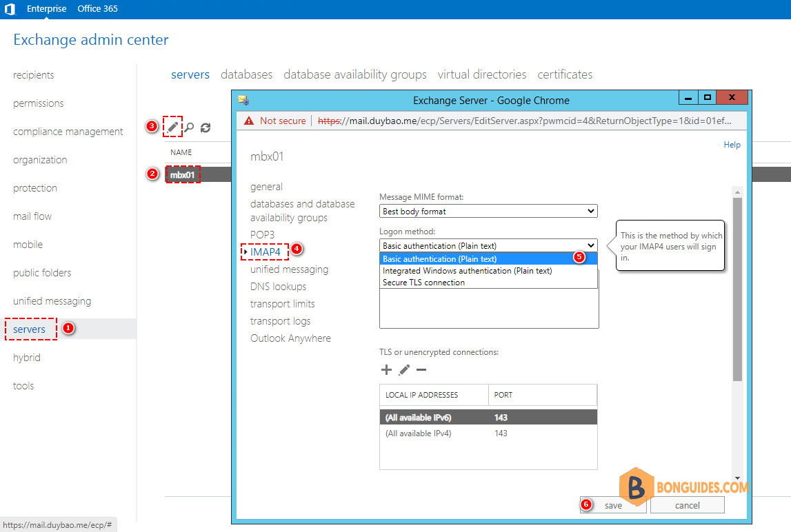Select Office 365 in the top bar
Image resolution: width=791 pixels, height=532 pixels.
coord(97,8)
